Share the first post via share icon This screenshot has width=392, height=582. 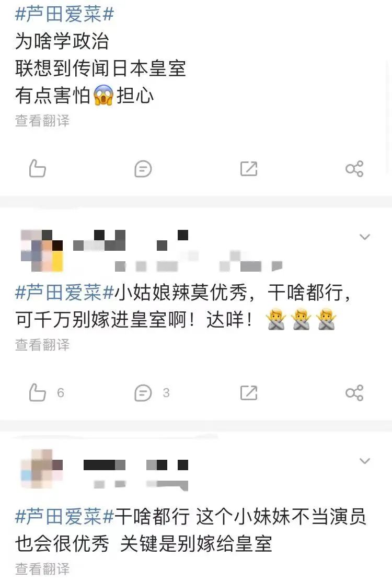(354, 169)
